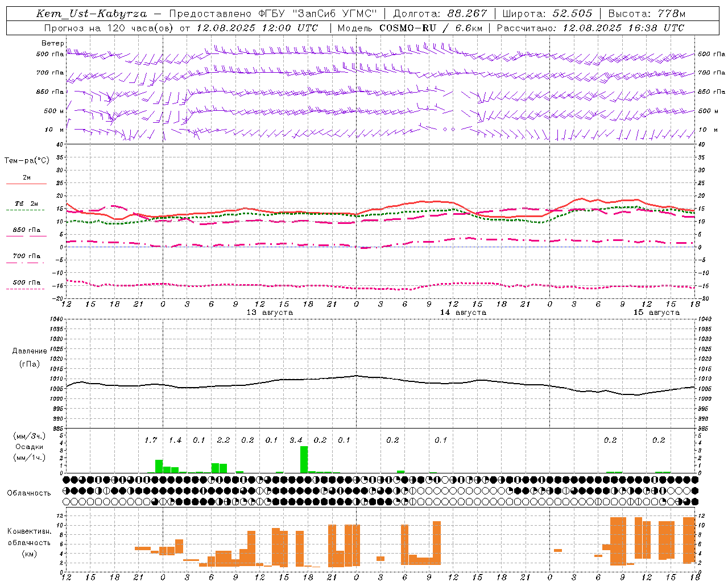Click the 2.2 precipitation value

[x=223, y=440]
